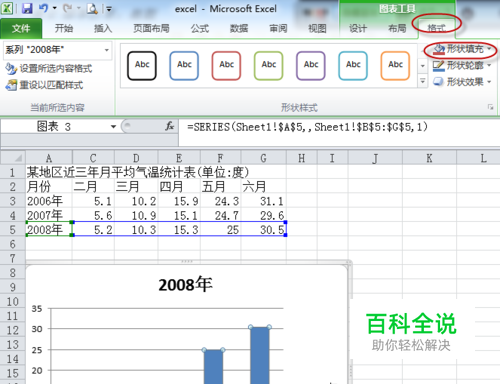Click the Save icon in quick access toolbar
Viewport: 500px width, 384px height.
[x=27, y=8]
